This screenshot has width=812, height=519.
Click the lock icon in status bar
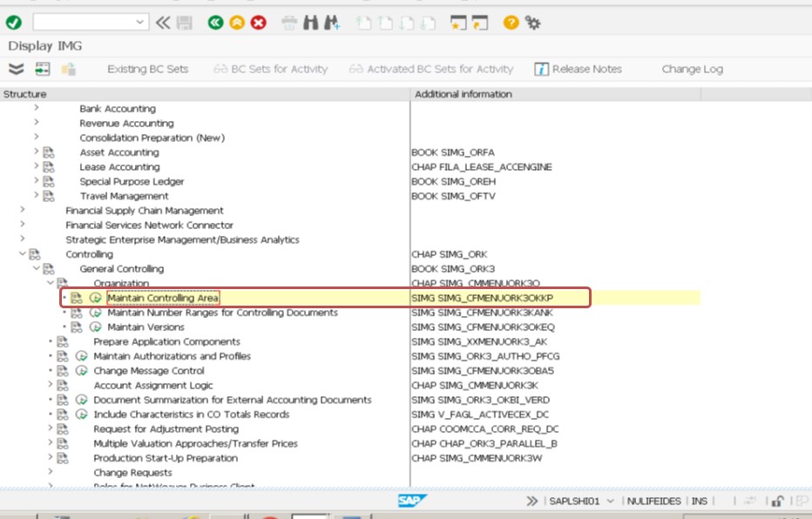777,501
